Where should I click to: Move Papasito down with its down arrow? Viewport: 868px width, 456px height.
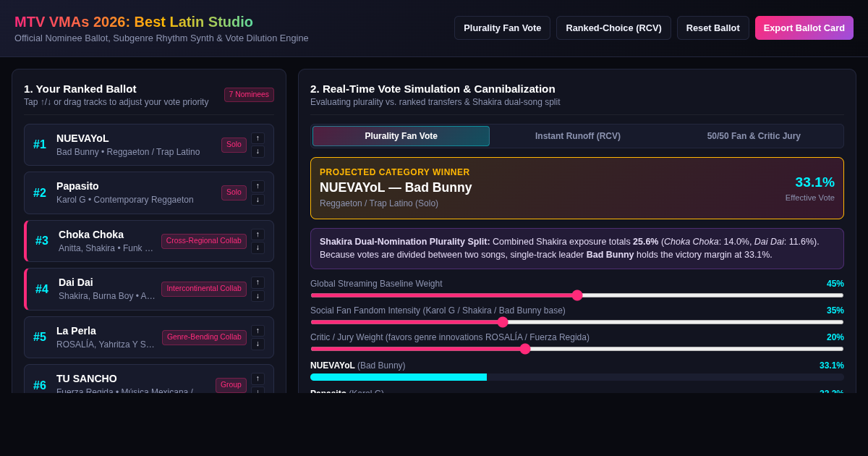(x=258, y=200)
